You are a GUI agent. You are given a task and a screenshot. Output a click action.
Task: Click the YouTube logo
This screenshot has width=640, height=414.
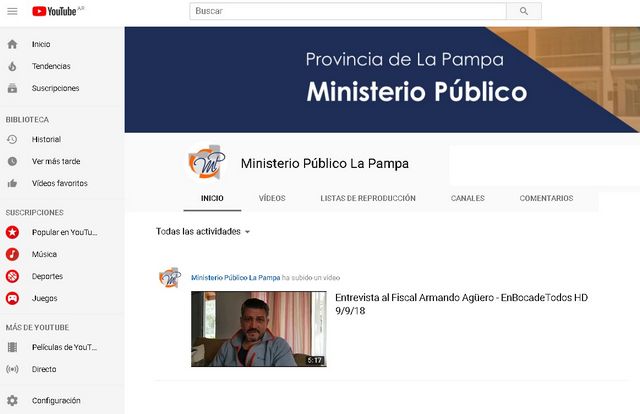tap(56, 11)
